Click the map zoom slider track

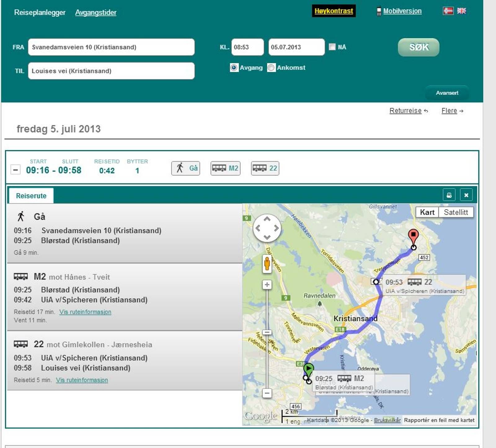[x=267, y=356]
